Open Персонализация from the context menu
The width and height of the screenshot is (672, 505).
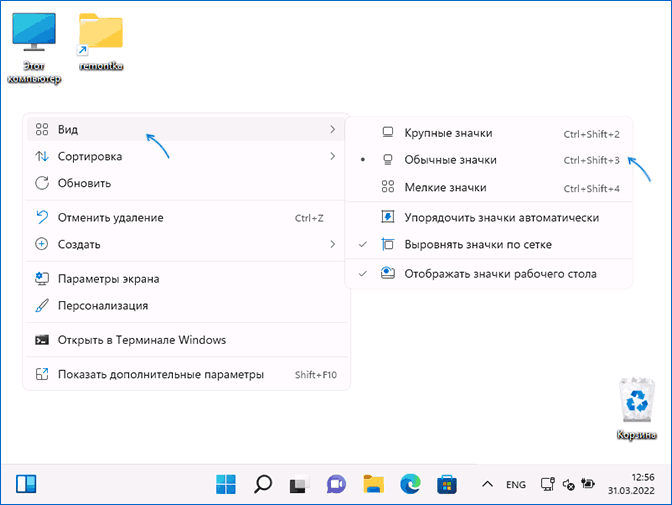[x=186, y=306]
